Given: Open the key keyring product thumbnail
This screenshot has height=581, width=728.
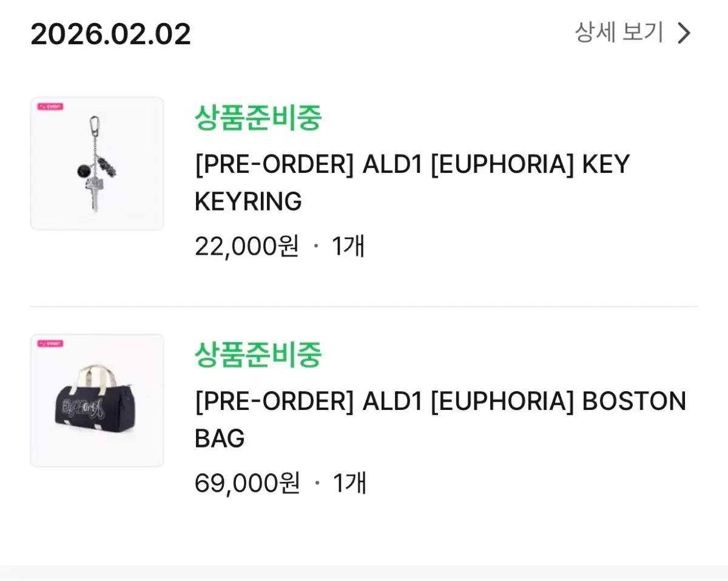Looking at the screenshot, I should point(97,164).
